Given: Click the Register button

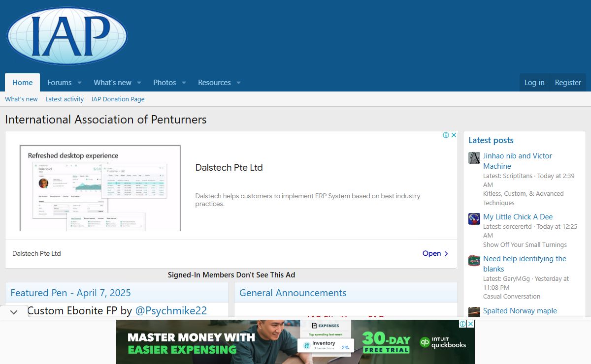Looking at the screenshot, I should pyautogui.click(x=568, y=83).
